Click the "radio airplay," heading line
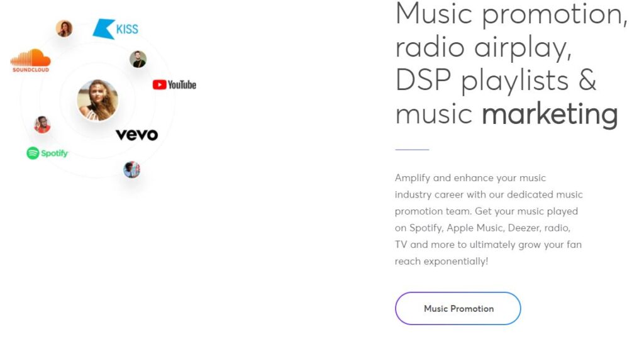Screen dimensions: 644x339 click(484, 48)
